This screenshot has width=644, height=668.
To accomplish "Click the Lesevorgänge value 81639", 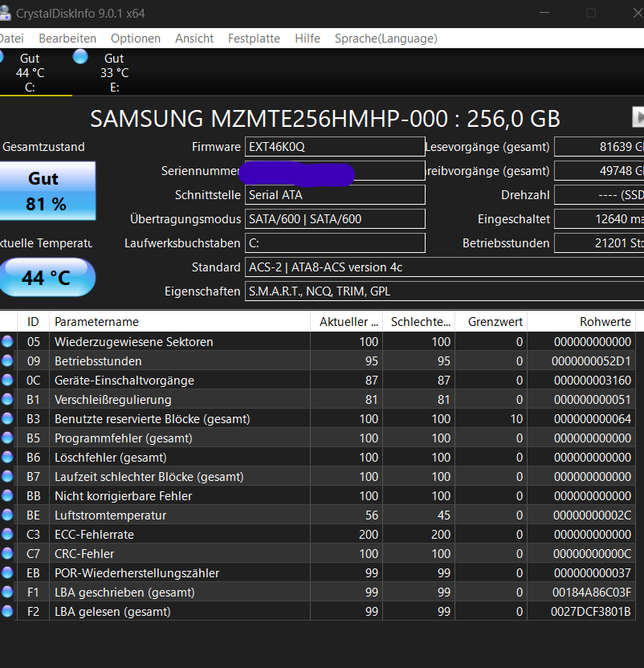I will 599,147.
